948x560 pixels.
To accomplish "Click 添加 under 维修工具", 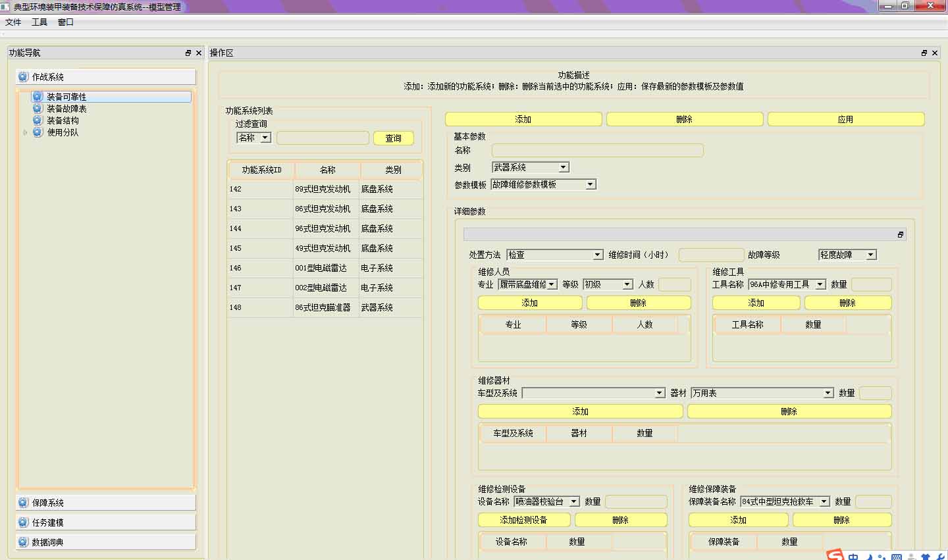I will 756,303.
